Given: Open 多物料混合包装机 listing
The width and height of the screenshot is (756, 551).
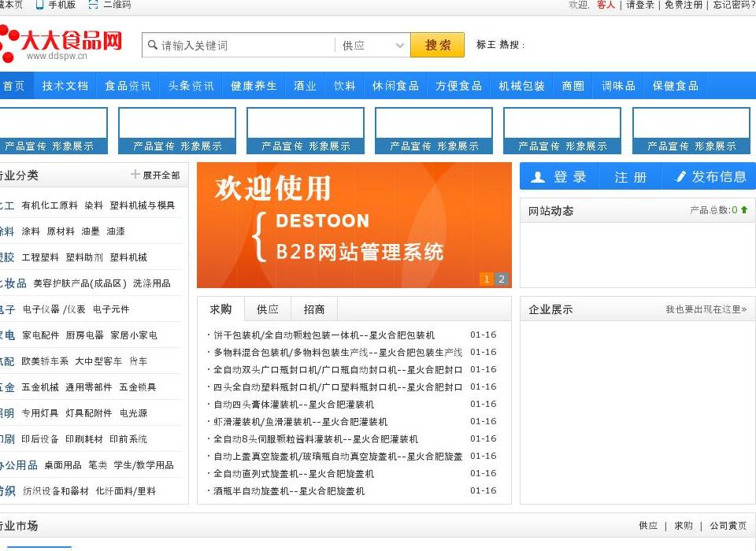Looking at the screenshot, I should [x=338, y=353].
